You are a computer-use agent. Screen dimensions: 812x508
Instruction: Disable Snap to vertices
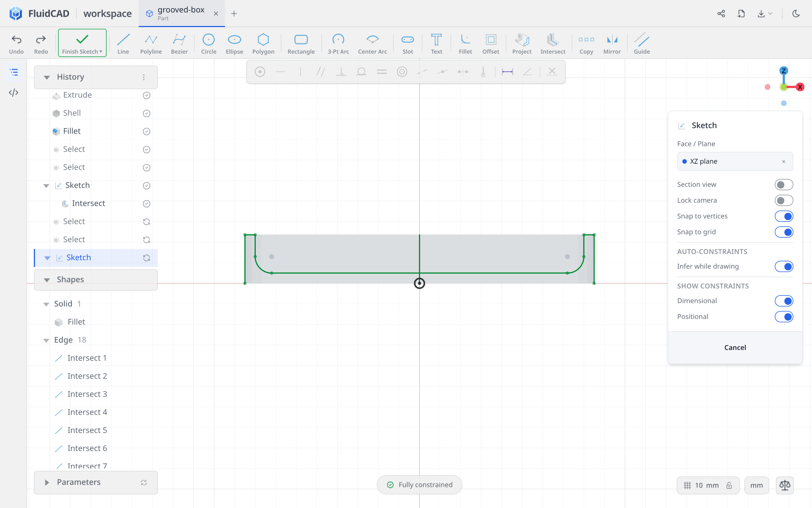(x=784, y=216)
